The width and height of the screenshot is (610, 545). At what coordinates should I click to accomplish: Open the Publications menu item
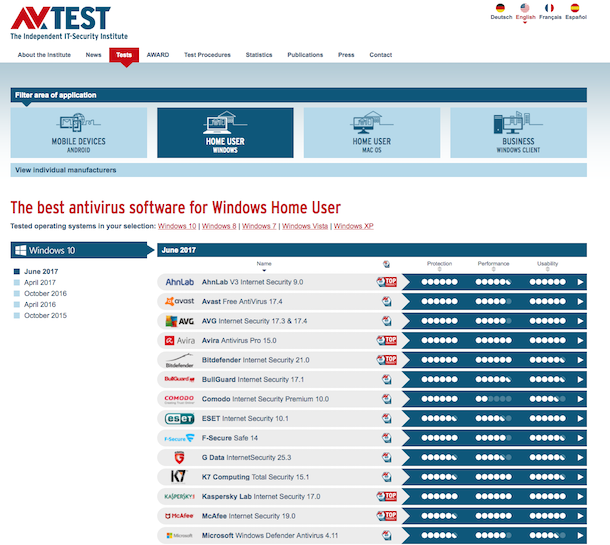[305, 55]
